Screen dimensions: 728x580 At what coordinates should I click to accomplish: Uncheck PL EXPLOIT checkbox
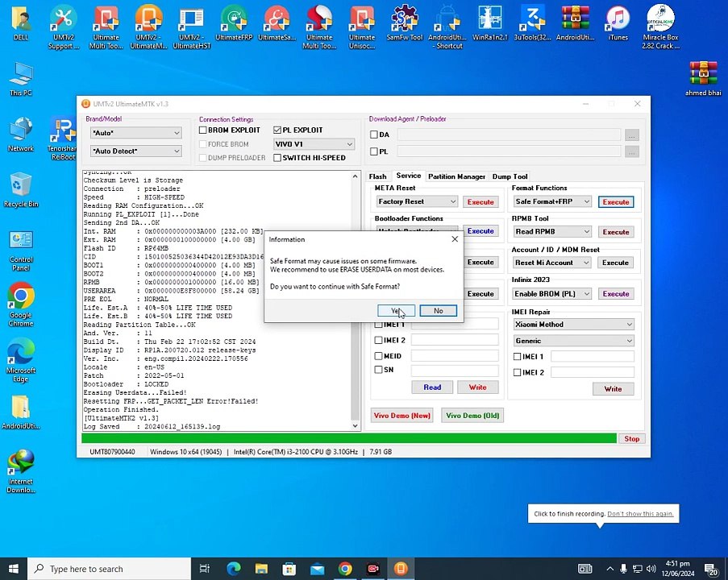[x=277, y=130]
